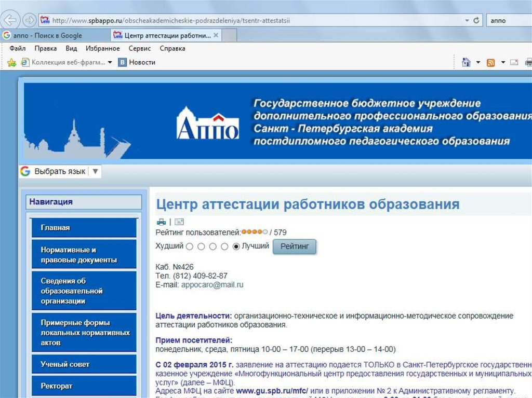
Task: Click the search box containing 'аппо'
Action: point(509,21)
